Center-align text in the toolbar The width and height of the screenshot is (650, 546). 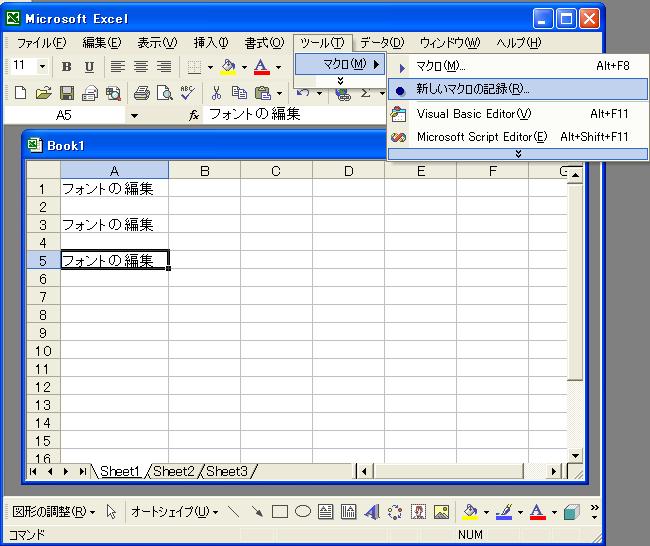pos(141,66)
